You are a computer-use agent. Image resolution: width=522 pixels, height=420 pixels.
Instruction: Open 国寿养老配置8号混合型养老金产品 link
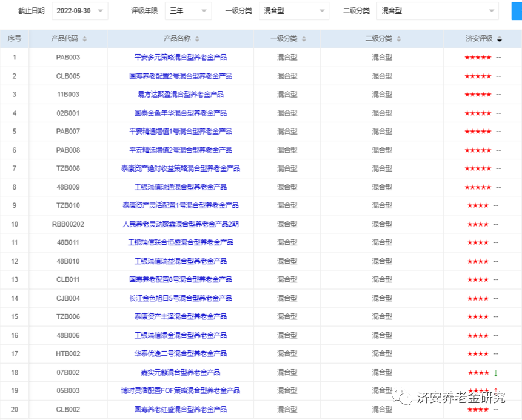181,279
